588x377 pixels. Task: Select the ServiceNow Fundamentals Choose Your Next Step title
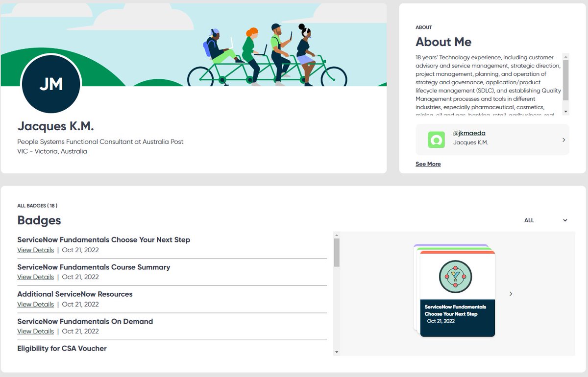(103, 240)
